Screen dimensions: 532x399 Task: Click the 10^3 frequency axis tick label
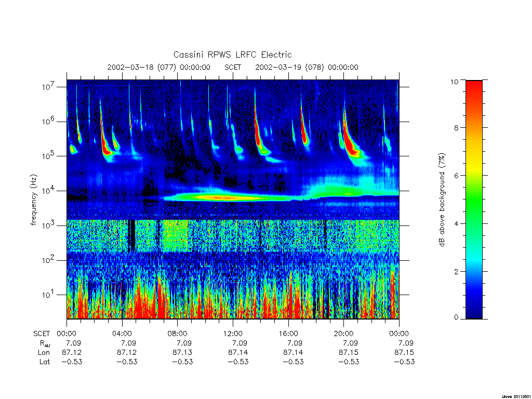[x=48, y=225]
